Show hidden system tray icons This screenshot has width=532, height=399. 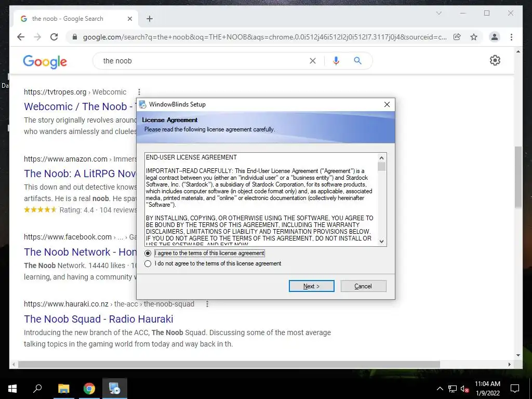pyautogui.click(x=440, y=389)
